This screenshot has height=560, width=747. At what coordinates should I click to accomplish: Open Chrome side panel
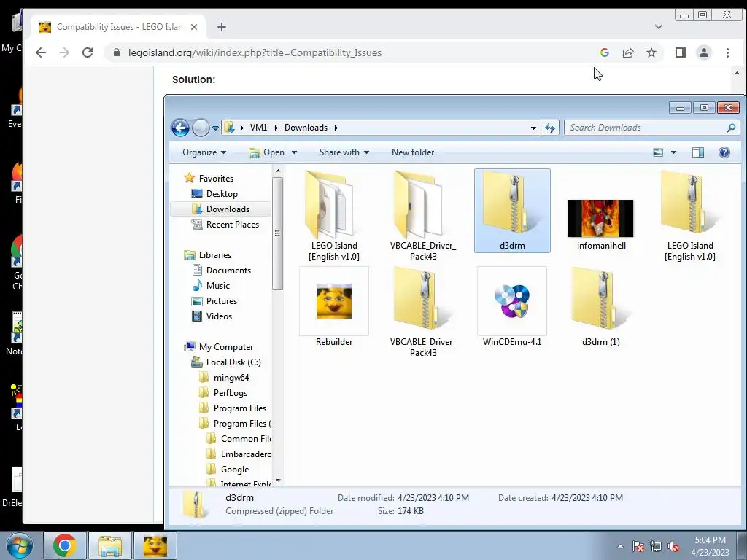tap(681, 52)
